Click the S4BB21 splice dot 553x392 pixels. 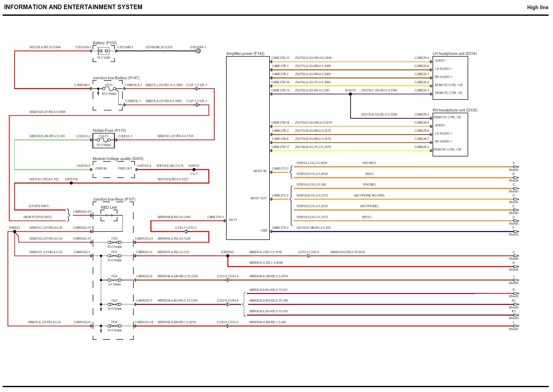click(15, 232)
